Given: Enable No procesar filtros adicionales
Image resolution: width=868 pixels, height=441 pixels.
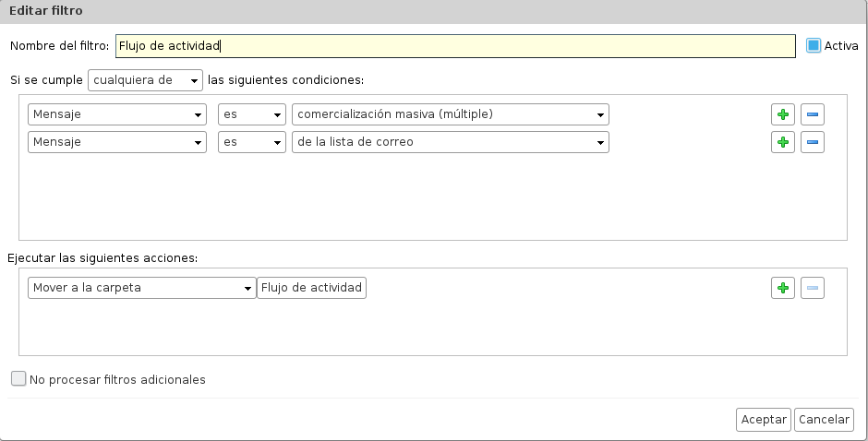Looking at the screenshot, I should tap(18, 378).
